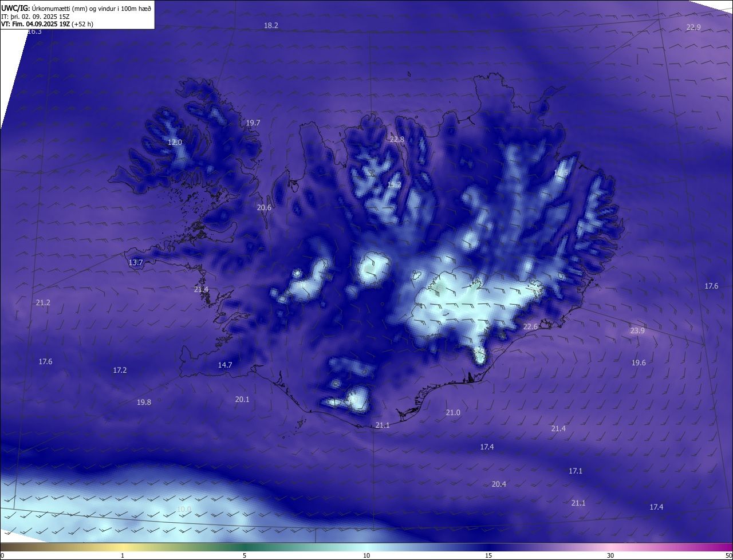Click the 20.6 value label

(x=264, y=208)
